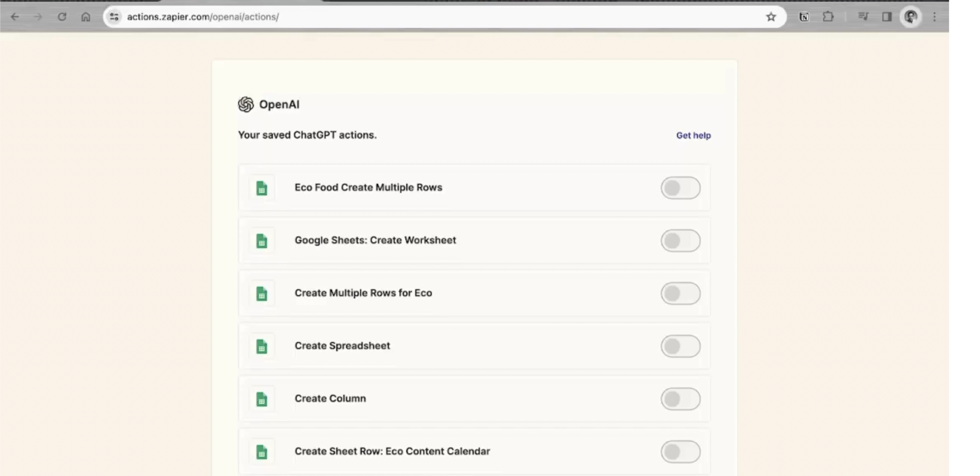Toggle the browser side panel icon

coord(887,17)
